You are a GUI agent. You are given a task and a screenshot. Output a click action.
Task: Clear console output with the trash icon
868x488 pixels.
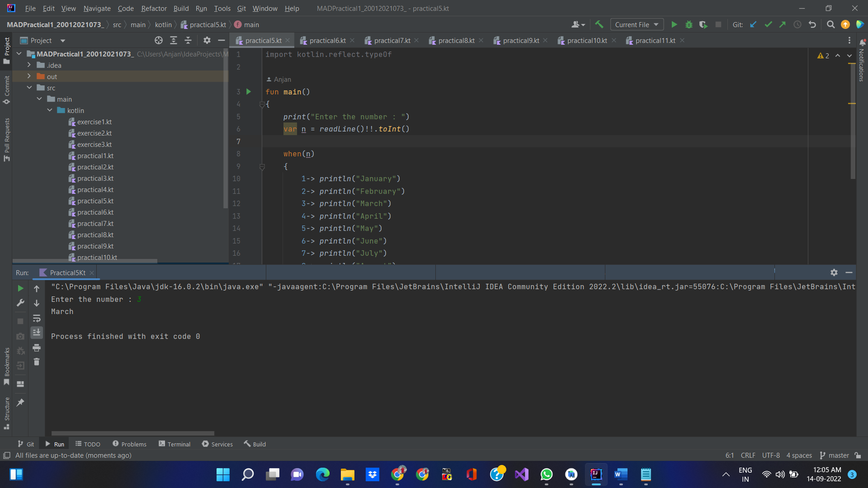(x=37, y=362)
